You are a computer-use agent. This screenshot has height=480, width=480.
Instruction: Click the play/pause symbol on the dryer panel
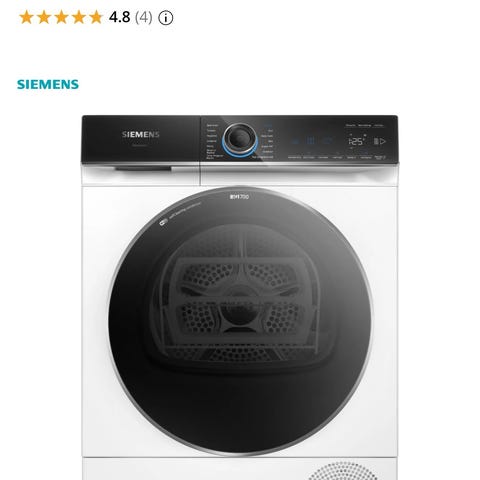(x=379, y=141)
